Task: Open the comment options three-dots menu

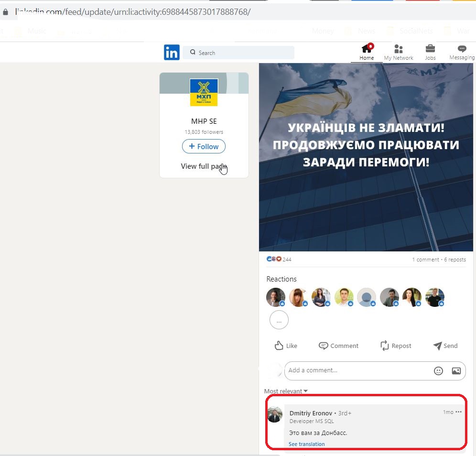Action: [x=459, y=412]
